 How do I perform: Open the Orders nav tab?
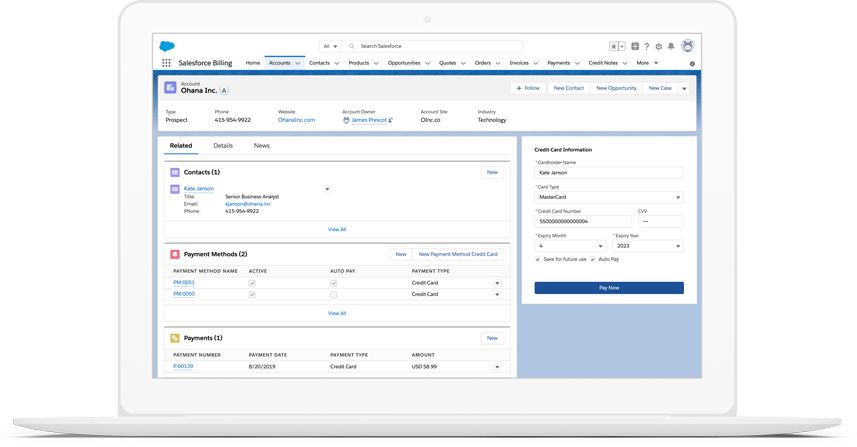(483, 63)
